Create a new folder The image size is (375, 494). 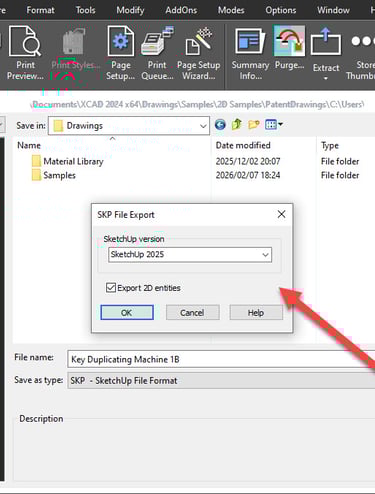(254, 125)
